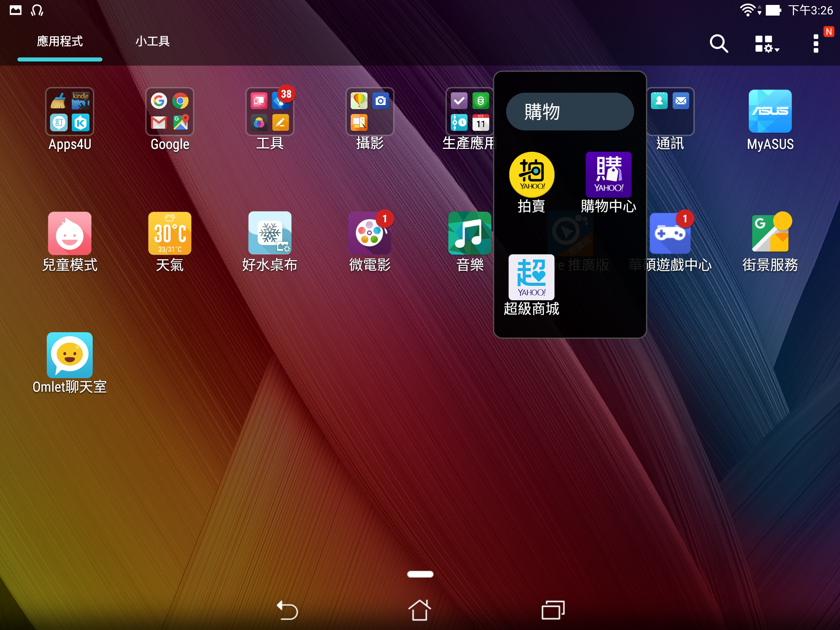840x630 pixels.
Task: Open the 好水桌布 wallpaper app
Action: pos(269,233)
